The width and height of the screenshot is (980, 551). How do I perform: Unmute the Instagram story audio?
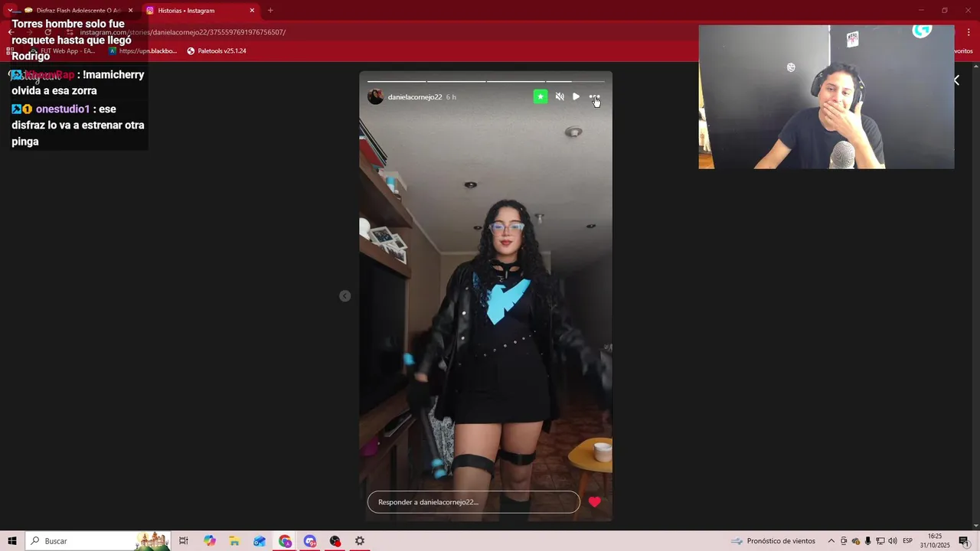pos(560,96)
